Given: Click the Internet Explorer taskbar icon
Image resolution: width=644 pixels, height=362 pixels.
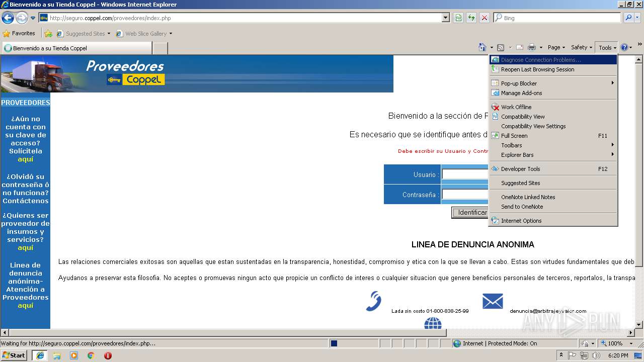Looking at the screenshot, I should [x=40, y=355].
